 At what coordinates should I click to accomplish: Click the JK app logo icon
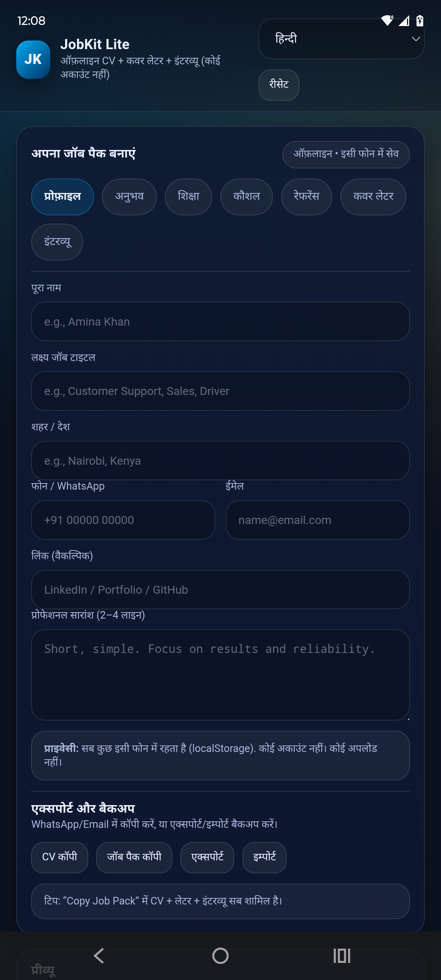tap(34, 59)
